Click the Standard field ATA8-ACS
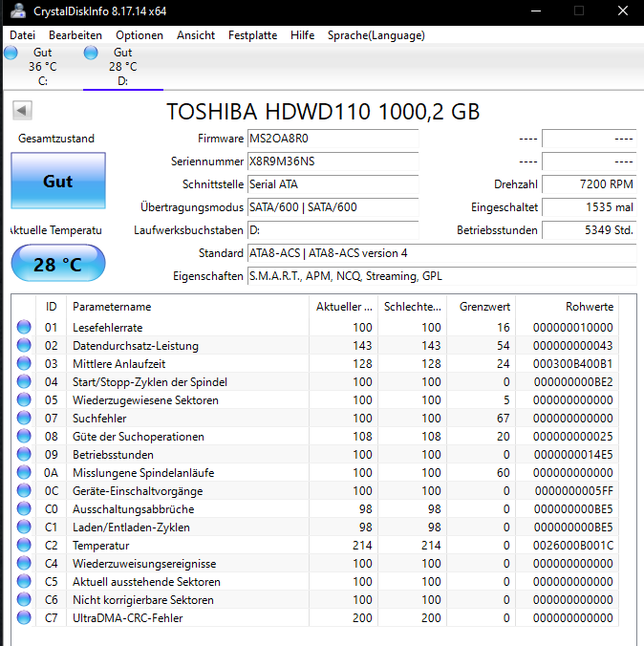Image resolution: width=644 pixels, height=646 pixels. 442,253
